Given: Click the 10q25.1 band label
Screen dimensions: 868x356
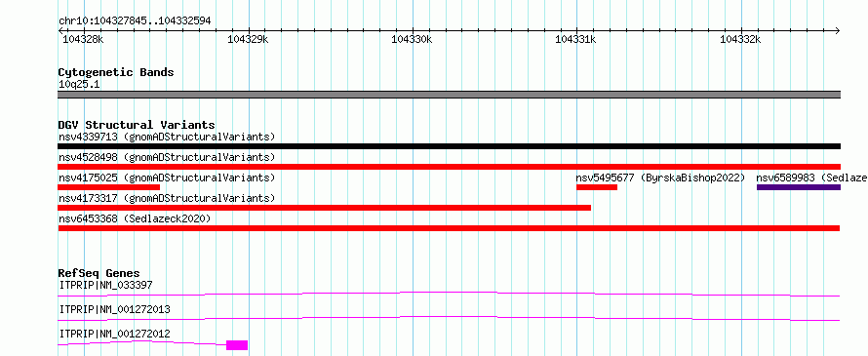Looking at the screenshot, I should [x=79, y=84].
